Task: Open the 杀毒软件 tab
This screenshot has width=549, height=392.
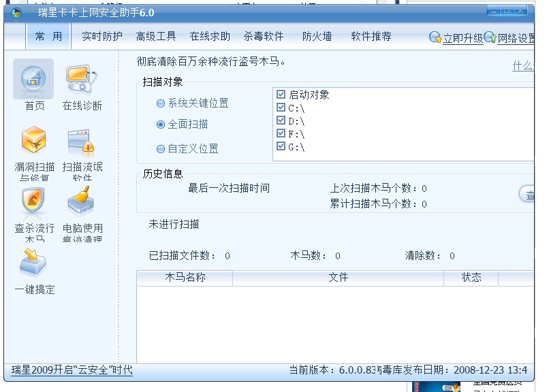Action: (x=264, y=36)
